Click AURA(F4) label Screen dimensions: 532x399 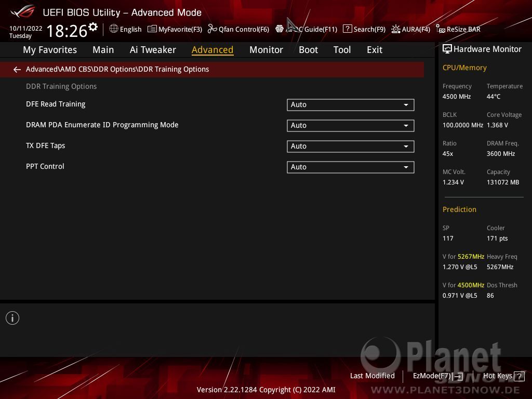[416, 30]
